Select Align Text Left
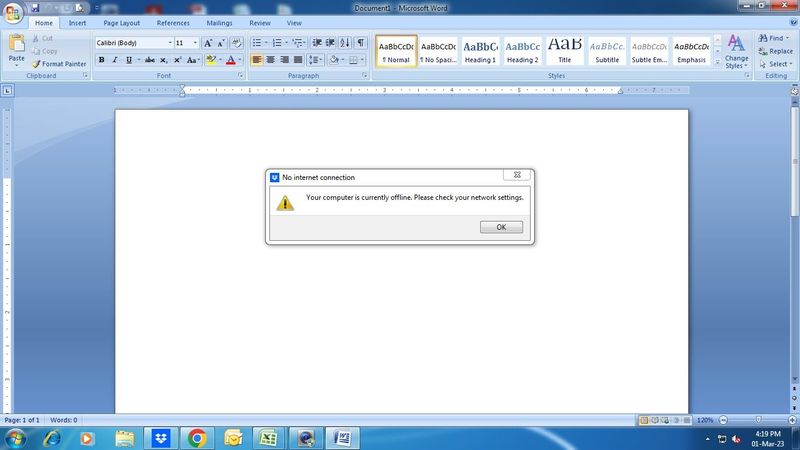800x450 pixels. point(257,60)
